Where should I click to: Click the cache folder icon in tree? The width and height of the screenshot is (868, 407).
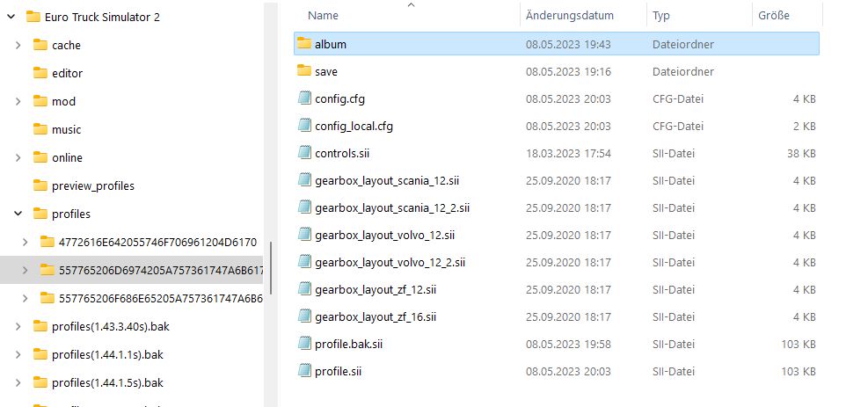coord(40,45)
